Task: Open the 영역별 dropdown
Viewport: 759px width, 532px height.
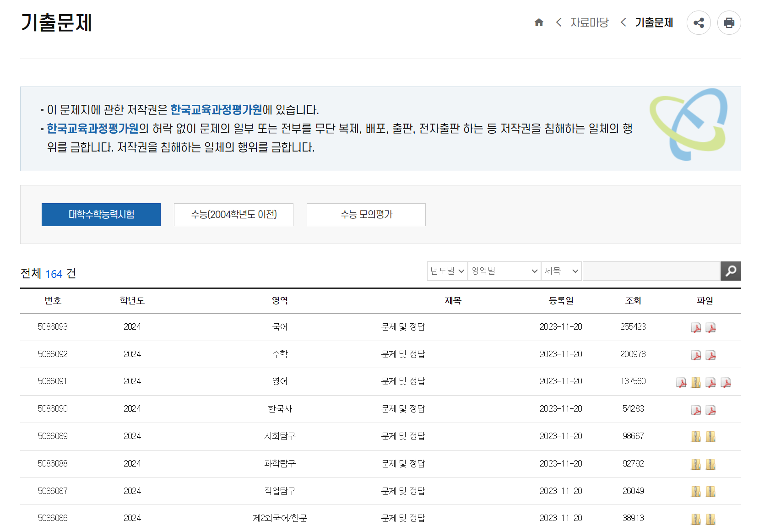Action: 504,271
